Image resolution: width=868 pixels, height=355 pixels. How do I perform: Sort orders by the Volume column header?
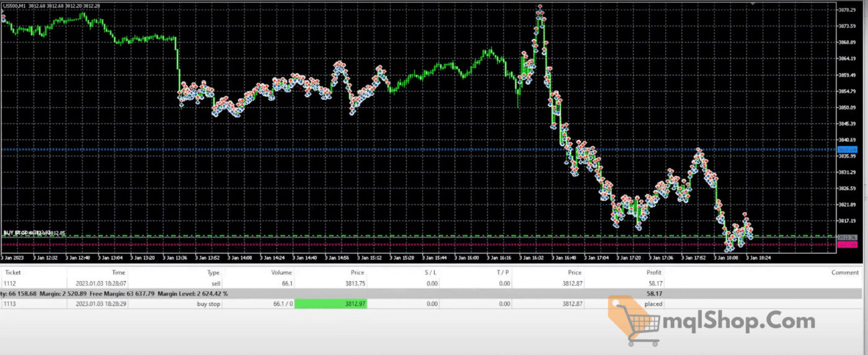coord(283,272)
